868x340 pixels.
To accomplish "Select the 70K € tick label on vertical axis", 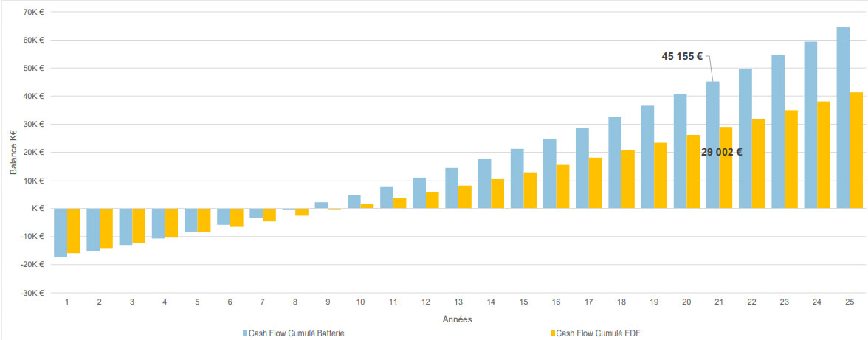I will 32,13.
